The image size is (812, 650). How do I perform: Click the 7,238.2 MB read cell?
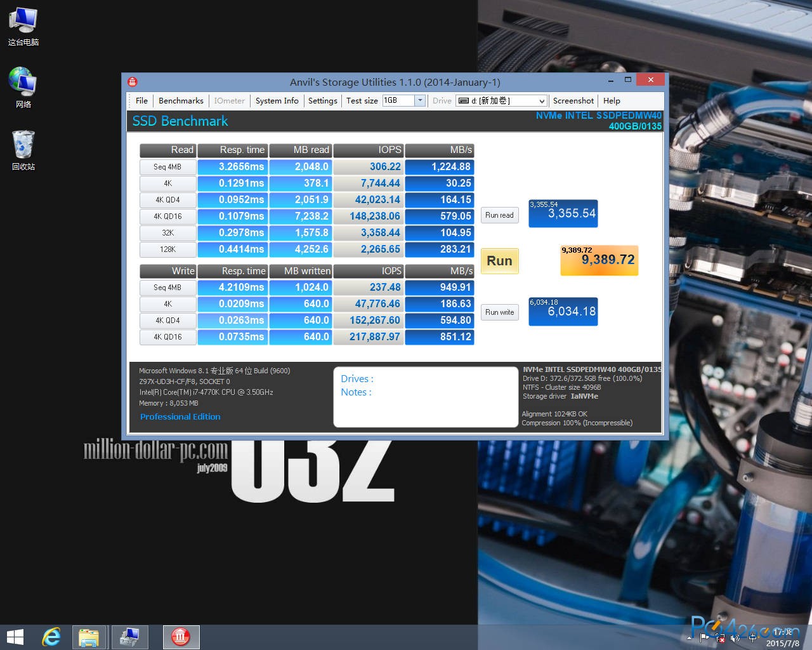tap(300, 216)
